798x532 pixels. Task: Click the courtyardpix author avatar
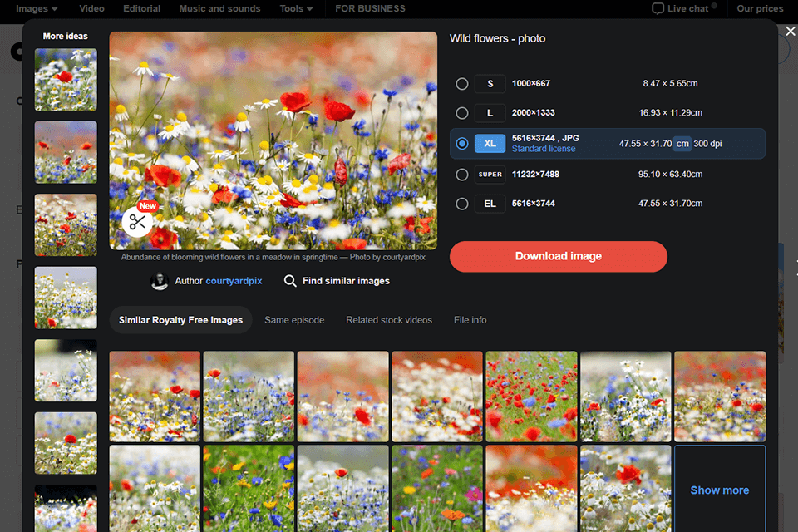160,281
